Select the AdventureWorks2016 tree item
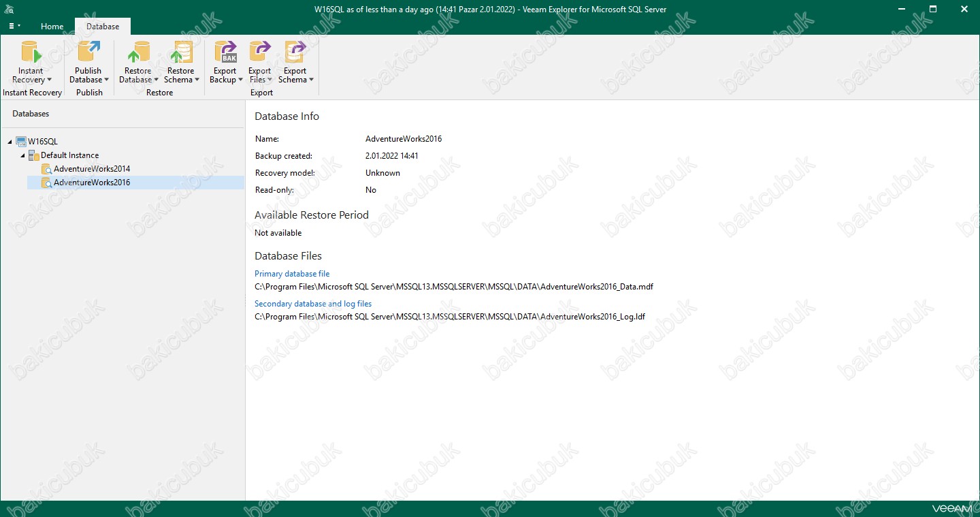 135,183
